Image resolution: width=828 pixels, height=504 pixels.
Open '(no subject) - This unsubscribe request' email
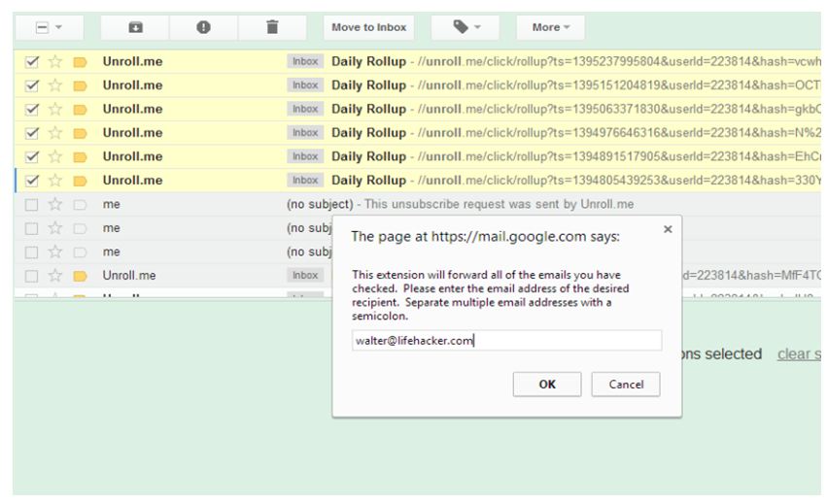tap(460, 204)
